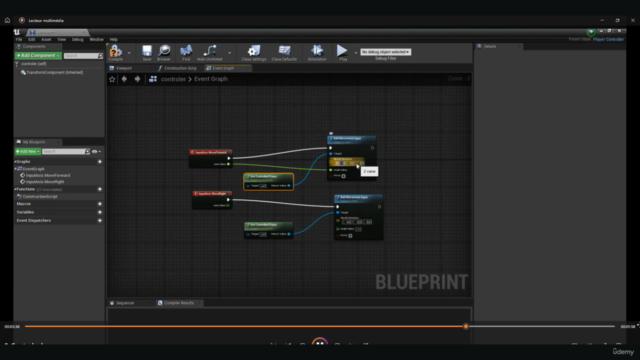Open the Help menu
The image size is (640, 360).
click(113, 40)
